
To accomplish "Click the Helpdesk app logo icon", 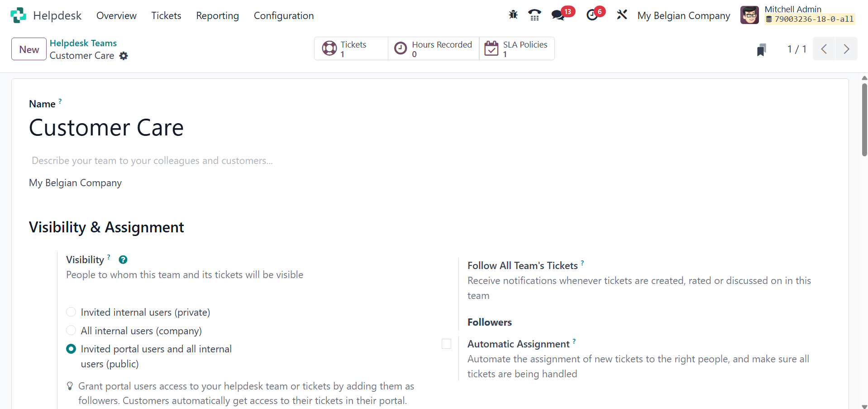I will pyautogui.click(x=19, y=15).
